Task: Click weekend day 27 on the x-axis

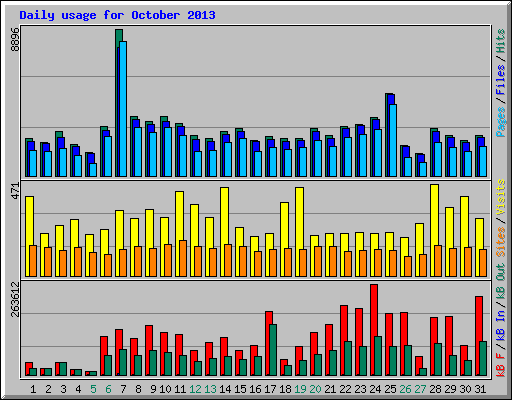Action: tap(420, 389)
